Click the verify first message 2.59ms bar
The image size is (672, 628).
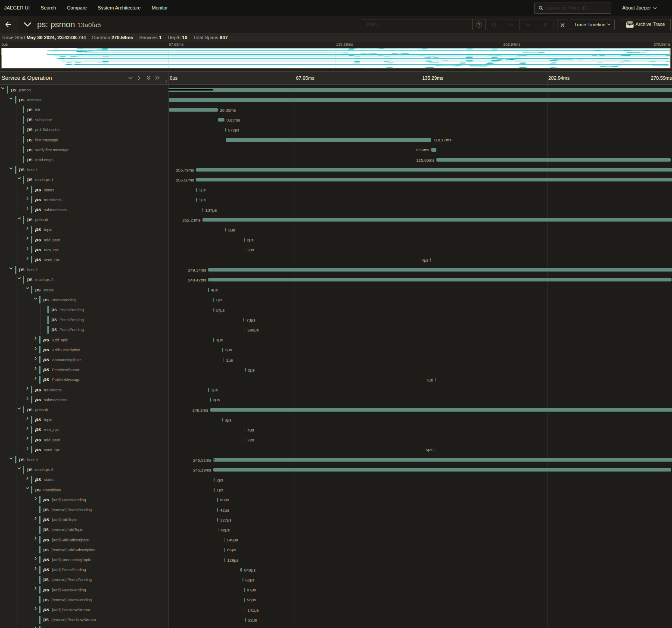[434, 150]
